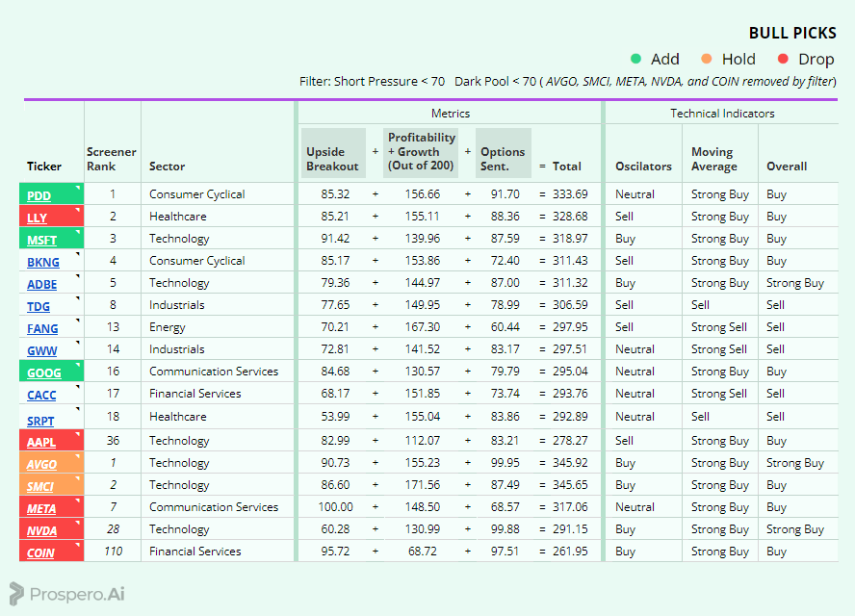Click the Prospero.Ai logo icon
Screen dimensions: 855x616
tap(16, 594)
